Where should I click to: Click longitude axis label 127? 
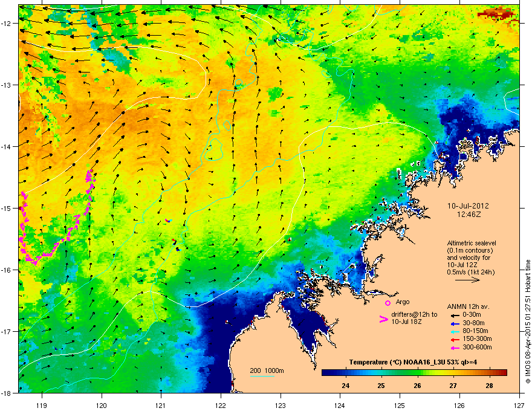pyautogui.click(x=519, y=405)
